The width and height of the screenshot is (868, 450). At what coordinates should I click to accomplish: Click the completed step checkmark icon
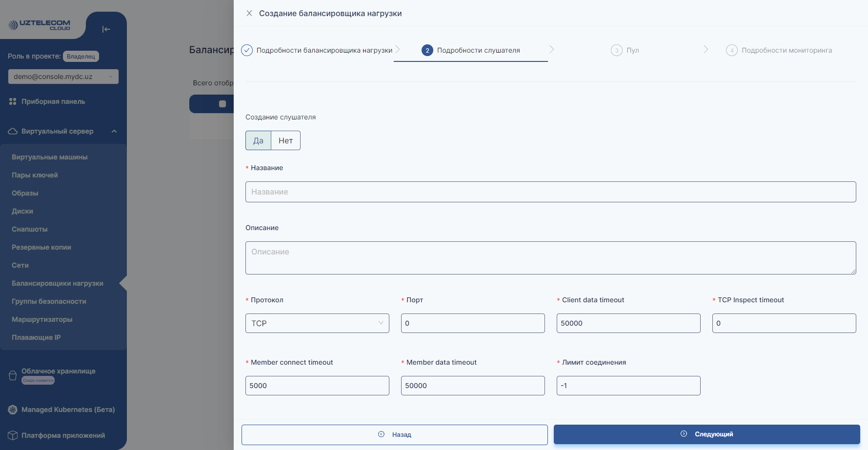pyautogui.click(x=247, y=50)
